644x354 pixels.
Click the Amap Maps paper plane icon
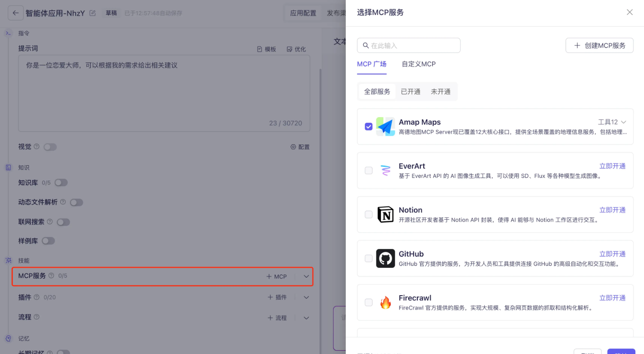385,127
